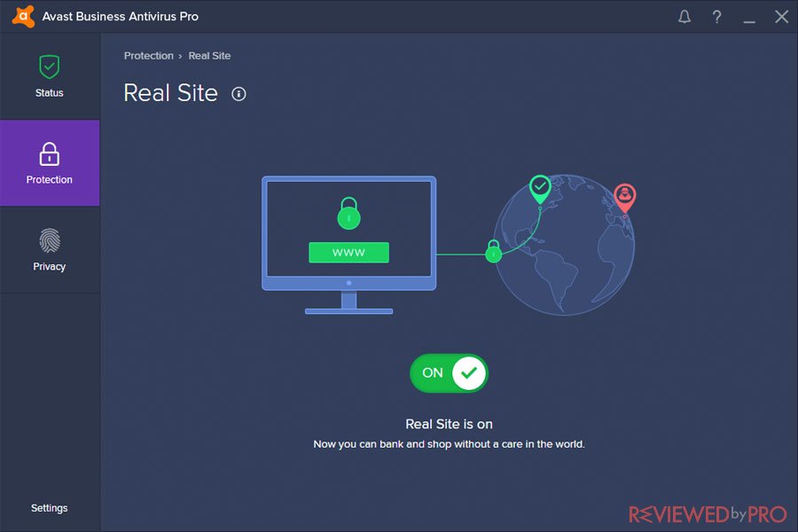
Task: Click the green www address bar illustration
Action: (348, 252)
